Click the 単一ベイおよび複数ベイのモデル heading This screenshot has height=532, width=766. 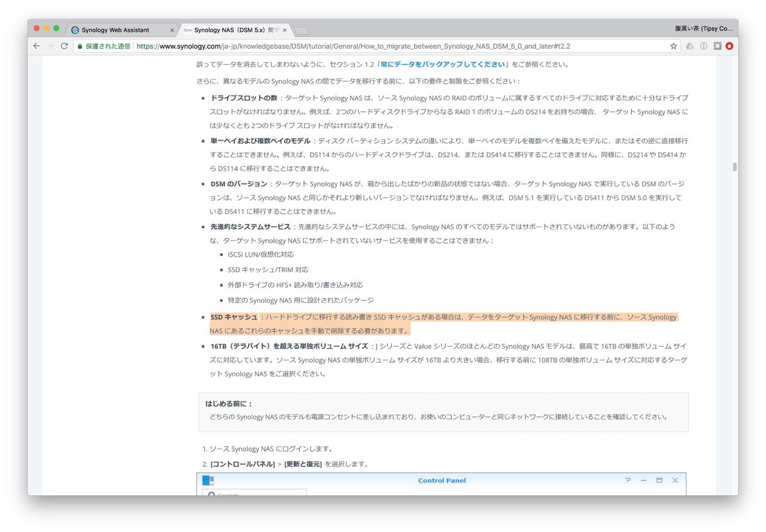260,141
